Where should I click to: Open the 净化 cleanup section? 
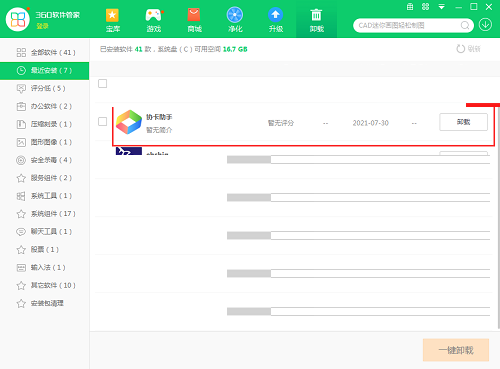pos(235,20)
